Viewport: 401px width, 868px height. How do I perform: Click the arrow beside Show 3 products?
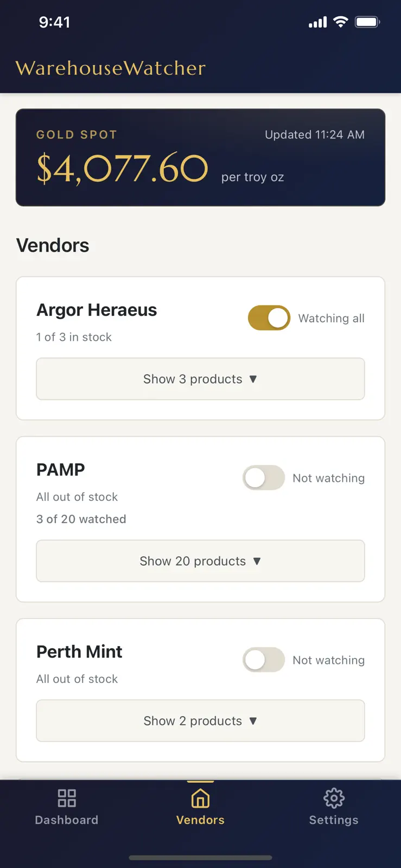[x=253, y=379]
